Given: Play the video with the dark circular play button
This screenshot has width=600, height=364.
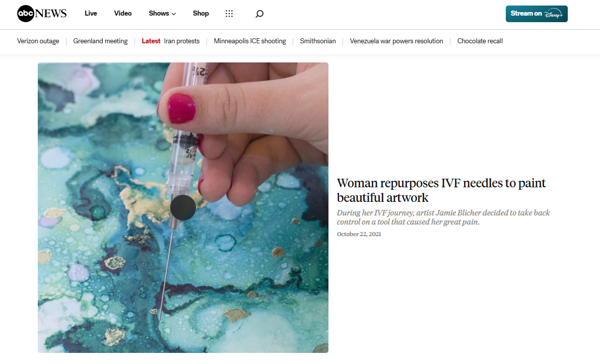Looking at the screenshot, I should tap(183, 207).
